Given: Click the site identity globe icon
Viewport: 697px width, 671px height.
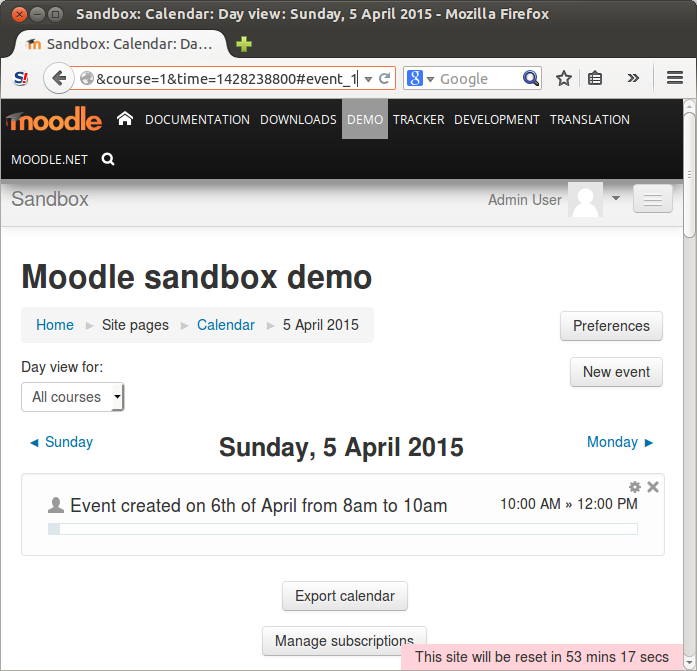Looking at the screenshot, I should click(87, 79).
